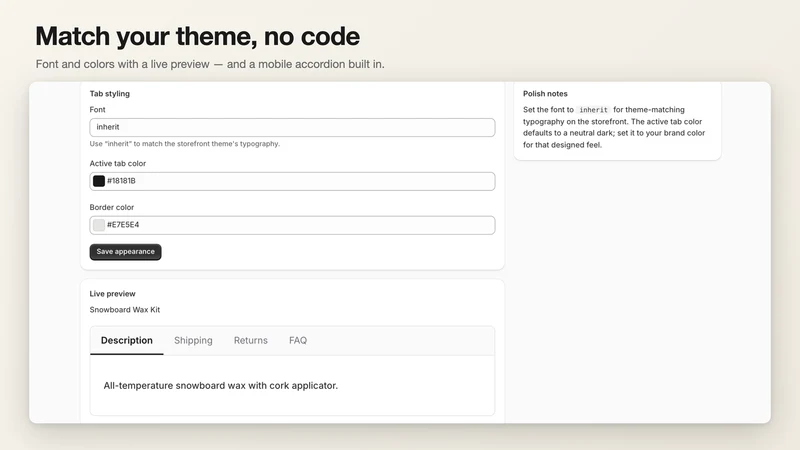
Task: Click the Font input field containing inherit
Action: click(x=292, y=127)
